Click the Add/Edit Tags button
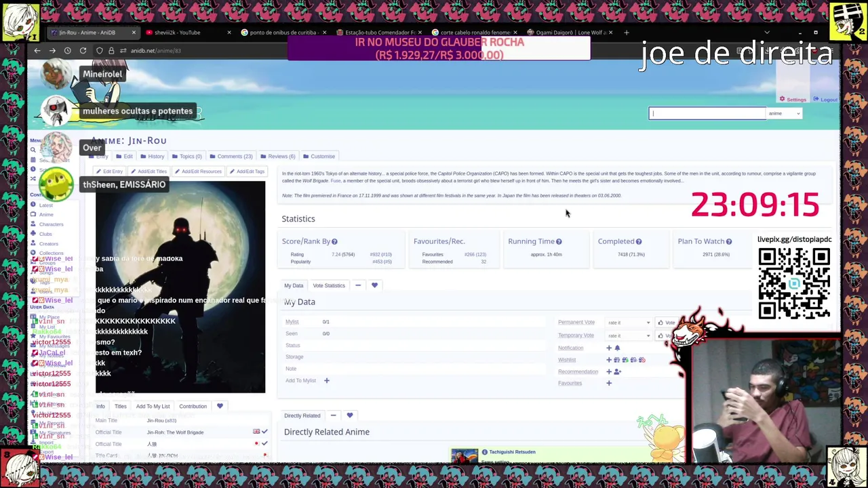This screenshot has height=488, width=868. 246,171
